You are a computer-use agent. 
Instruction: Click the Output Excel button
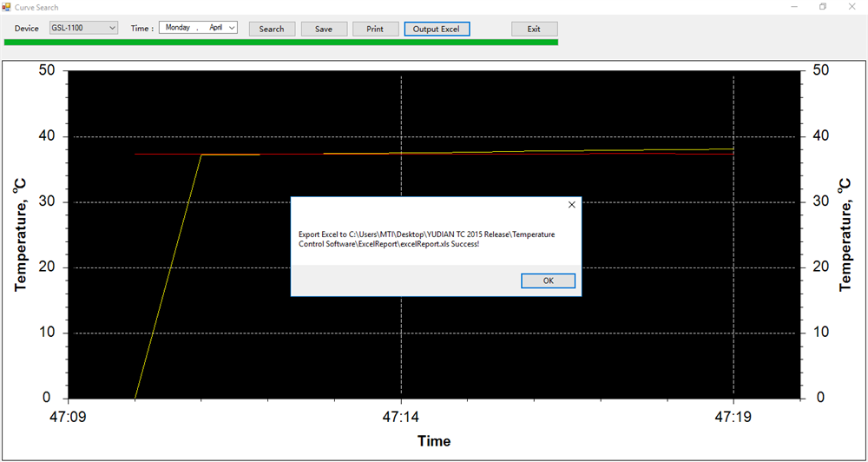point(437,29)
